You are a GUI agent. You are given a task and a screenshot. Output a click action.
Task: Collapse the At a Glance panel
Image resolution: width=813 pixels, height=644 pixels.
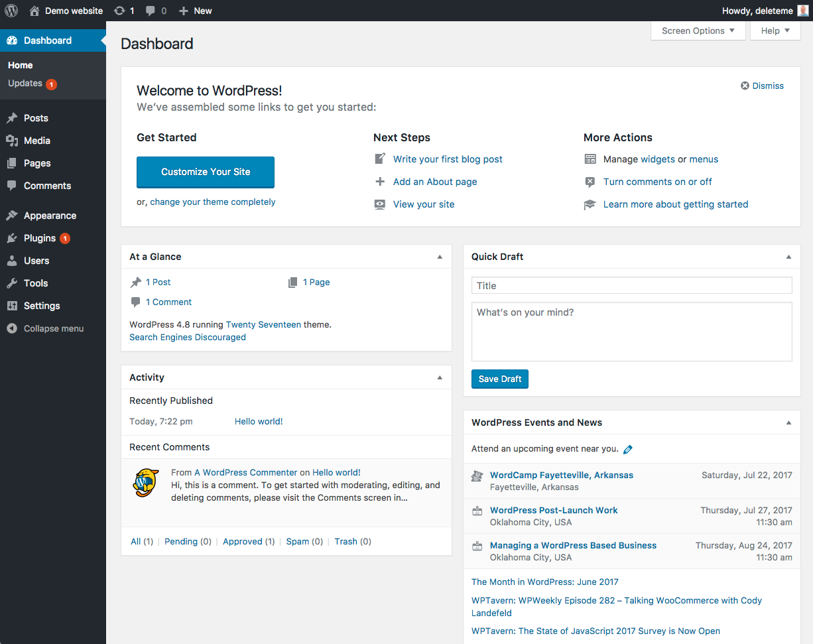coord(440,257)
